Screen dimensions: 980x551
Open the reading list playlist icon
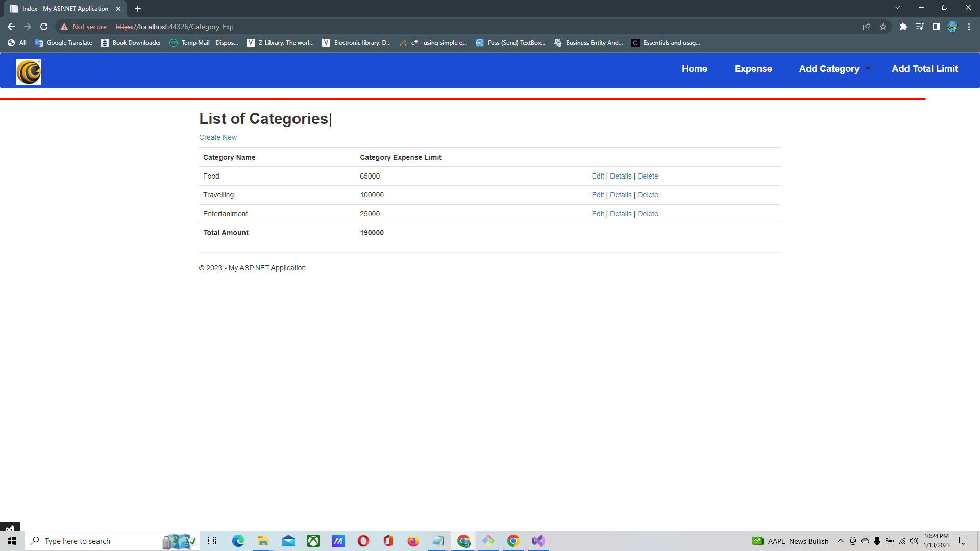(x=919, y=27)
